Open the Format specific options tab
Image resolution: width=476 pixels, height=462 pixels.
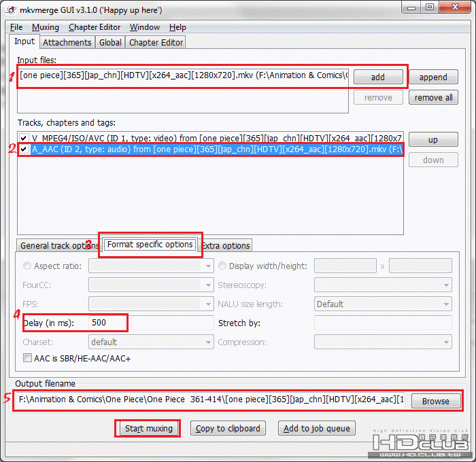[x=150, y=245]
